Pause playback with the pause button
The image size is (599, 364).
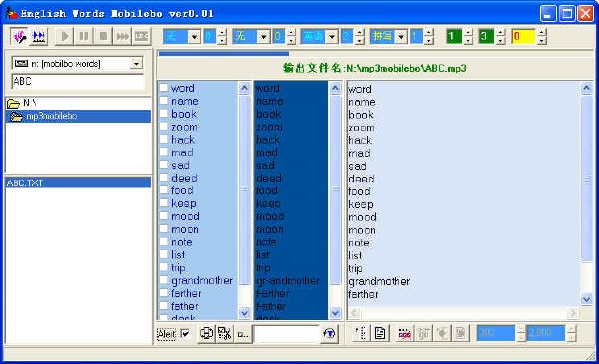tap(84, 37)
